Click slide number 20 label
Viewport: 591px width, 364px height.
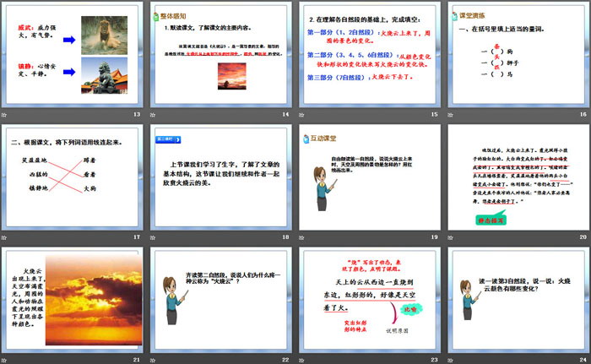click(x=583, y=236)
